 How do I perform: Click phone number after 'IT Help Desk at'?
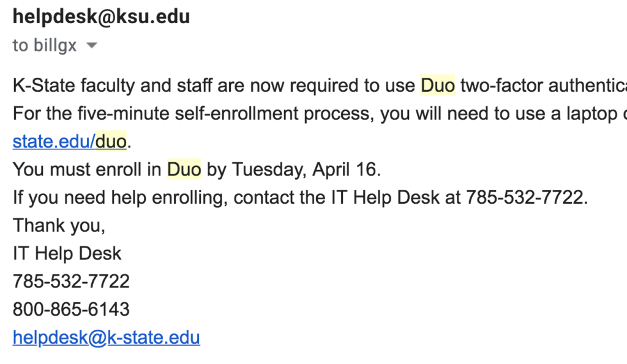(x=525, y=198)
